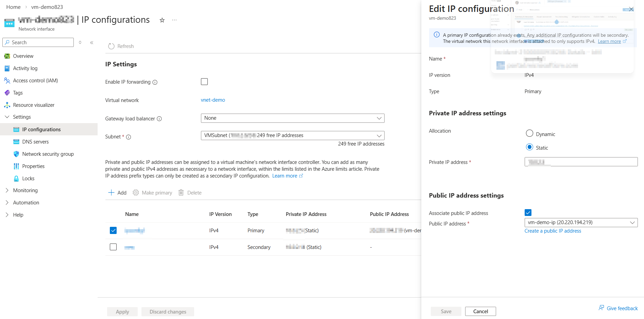This screenshot has height=319, width=644.
Task: Click the Activity log icon
Action: pos(7,68)
